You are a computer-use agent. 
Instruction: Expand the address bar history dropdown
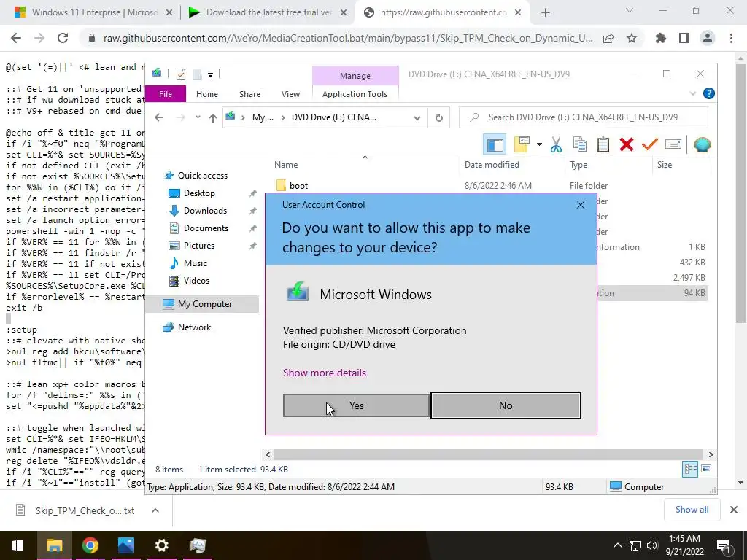tap(417, 117)
